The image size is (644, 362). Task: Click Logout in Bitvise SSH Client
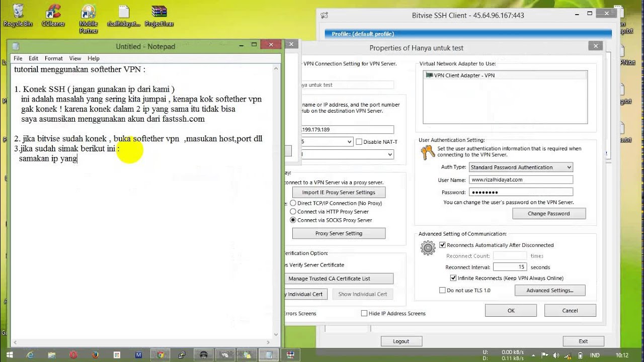click(x=401, y=341)
